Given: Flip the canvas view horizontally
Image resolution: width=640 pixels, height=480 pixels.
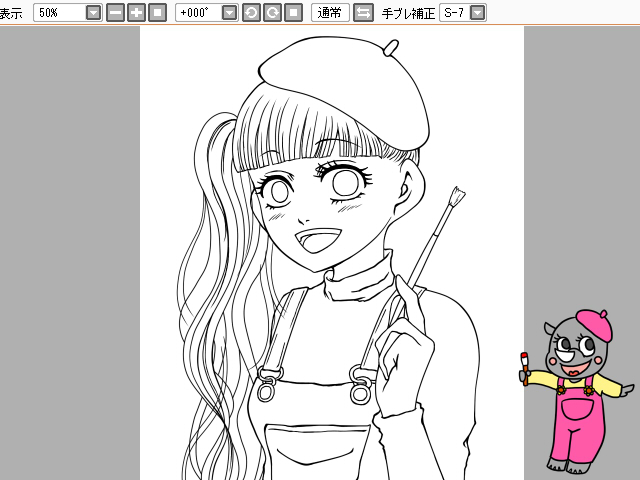Looking at the screenshot, I should pyautogui.click(x=363, y=13).
